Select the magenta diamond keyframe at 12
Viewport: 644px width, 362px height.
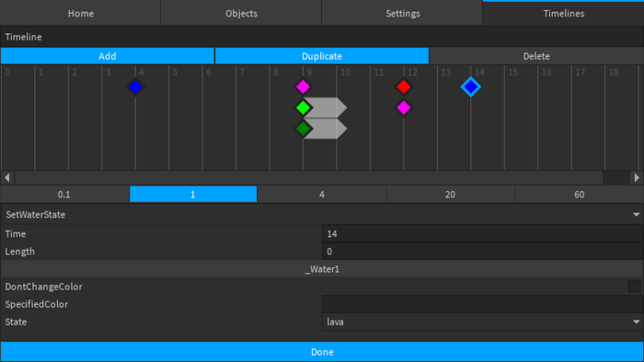tap(404, 107)
